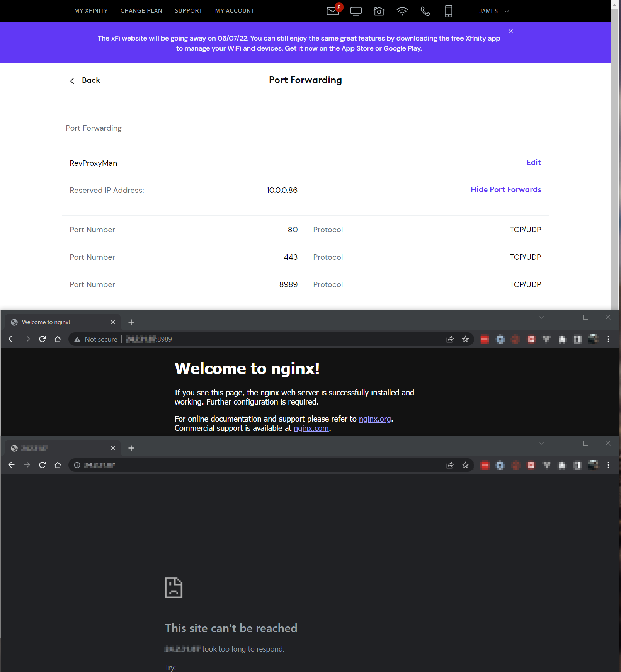Screen dimensions: 621x672
Task: Reload the nginx welcome page
Action: 42,339
